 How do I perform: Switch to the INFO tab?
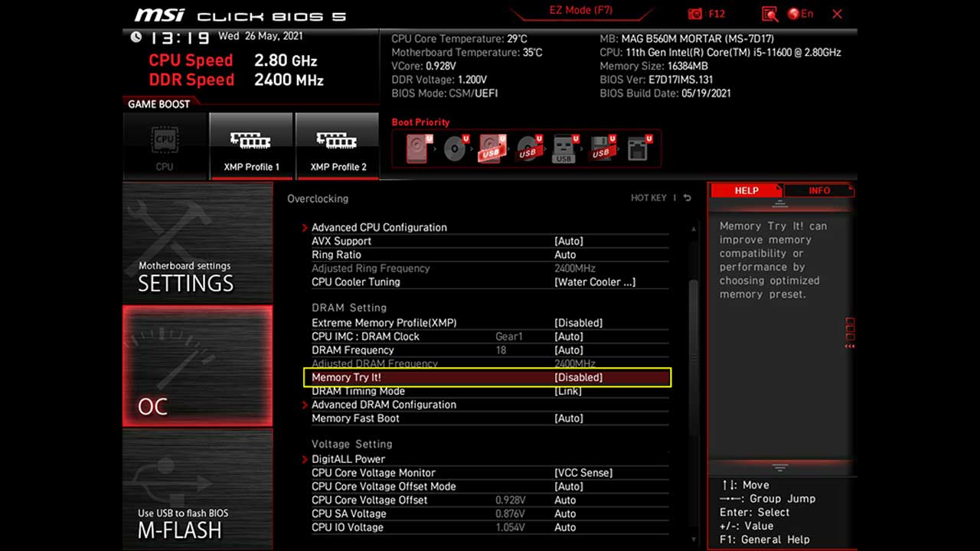pyautogui.click(x=819, y=191)
